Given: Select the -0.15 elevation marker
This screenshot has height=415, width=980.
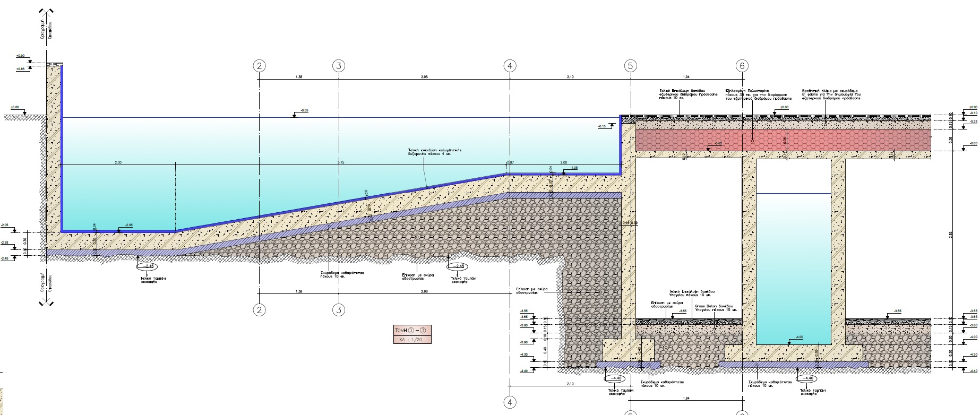Looking at the screenshot, I should pyautogui.click(x=602, y=126).
